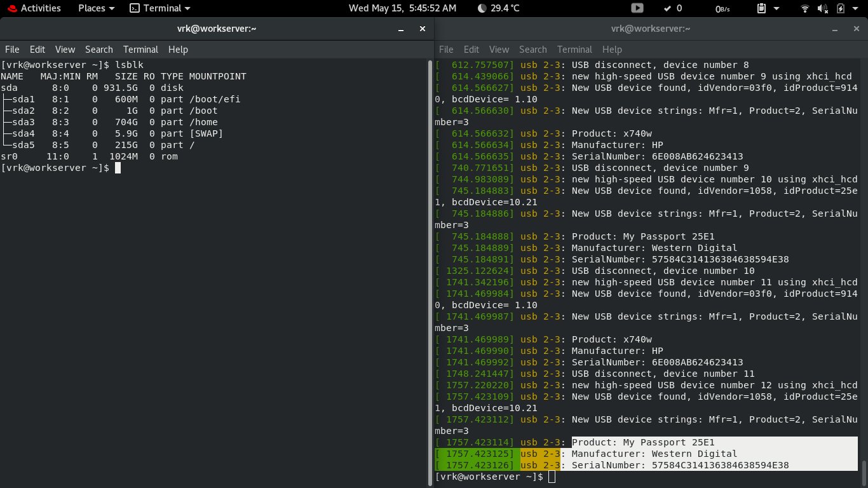
Task: Open View menu in left terminal
Action: pyautogui.click(x=65, y=49)
